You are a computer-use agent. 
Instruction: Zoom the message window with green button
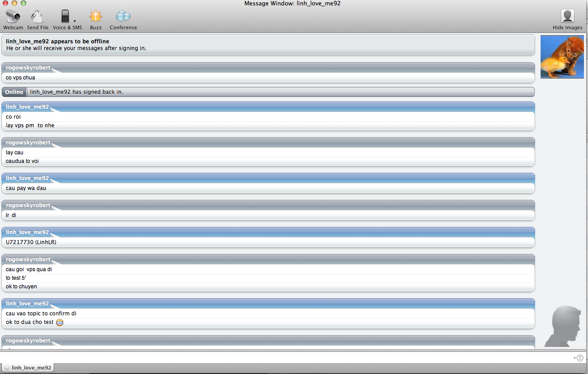pyautogui.click(x=23, y=4)
